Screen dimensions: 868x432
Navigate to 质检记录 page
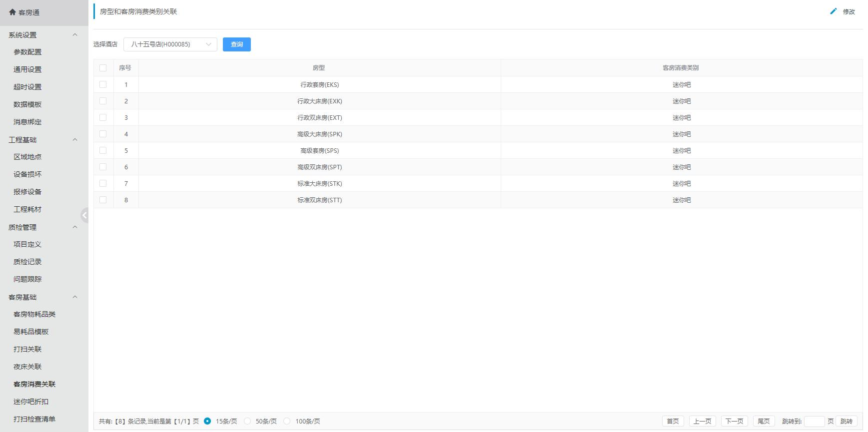point(27,262)
